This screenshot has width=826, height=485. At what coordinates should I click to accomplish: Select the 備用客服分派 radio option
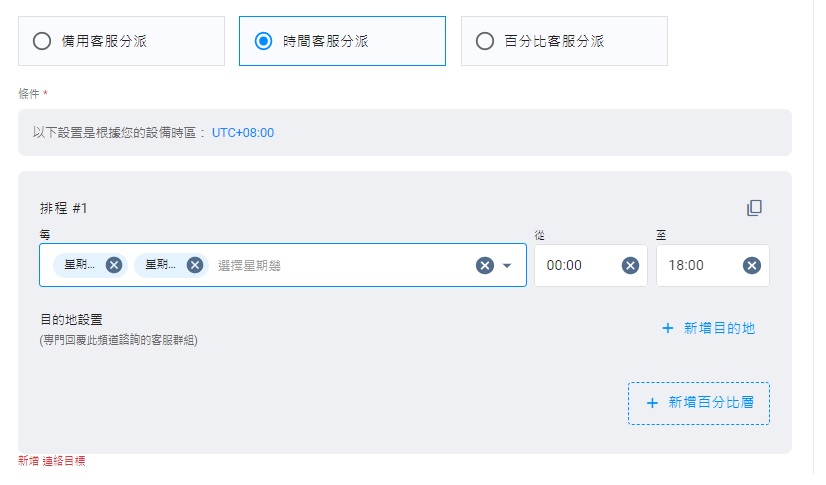tap(41, 41)
